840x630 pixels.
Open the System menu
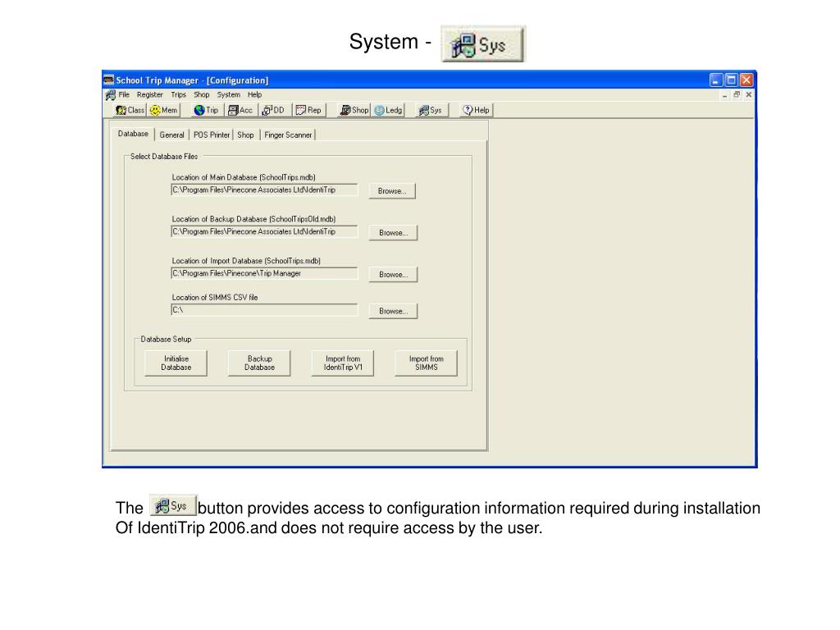[x=228, y=95]
